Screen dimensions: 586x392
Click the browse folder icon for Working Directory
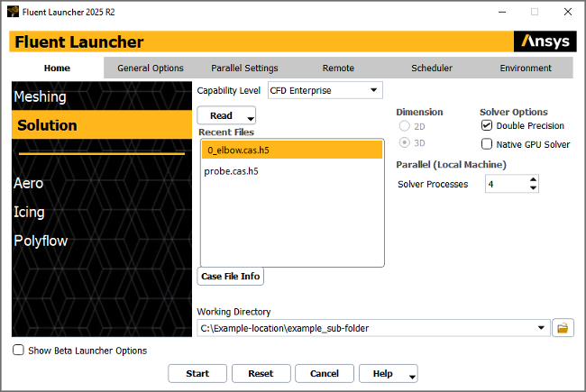click(563, 328)
